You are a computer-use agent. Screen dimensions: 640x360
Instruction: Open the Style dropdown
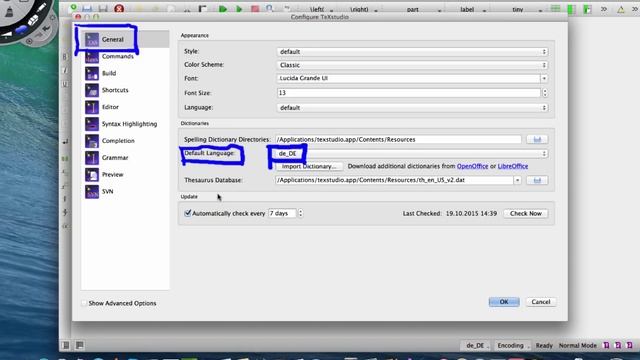pos(412,52)
